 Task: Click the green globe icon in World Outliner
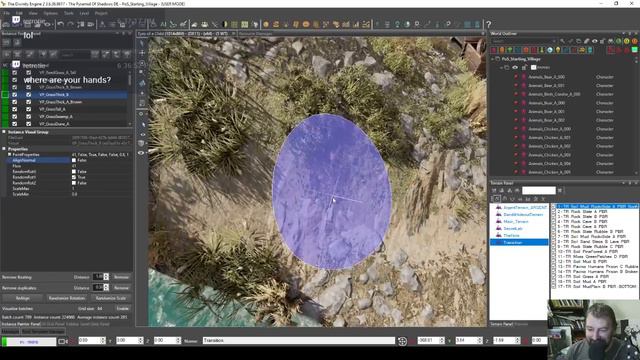(x=618, y=41)
